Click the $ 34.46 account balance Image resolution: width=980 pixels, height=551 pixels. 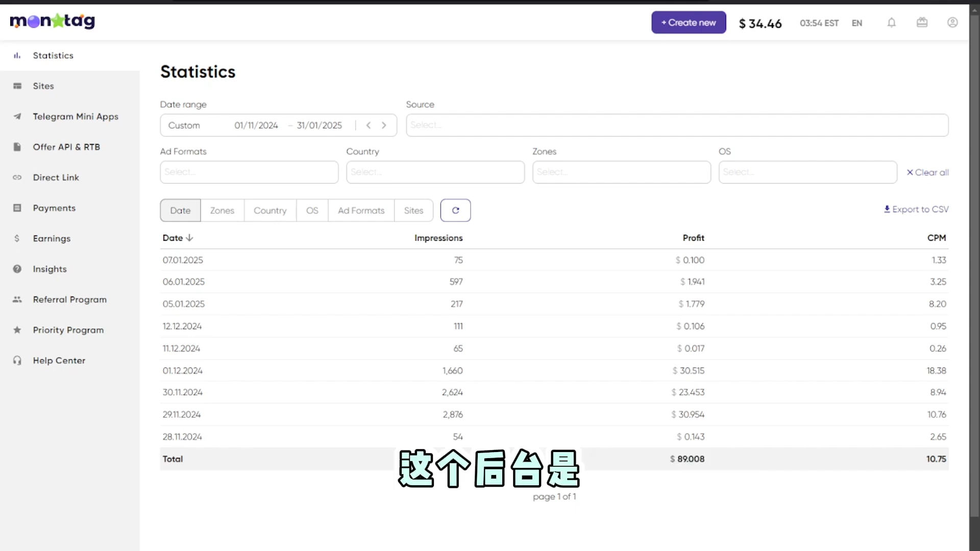coord(760,23)
